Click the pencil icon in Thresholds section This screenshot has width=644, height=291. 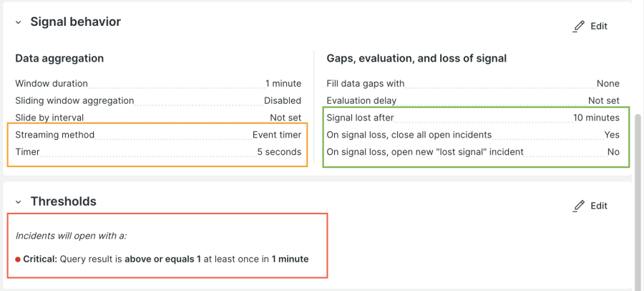[579, 206]
